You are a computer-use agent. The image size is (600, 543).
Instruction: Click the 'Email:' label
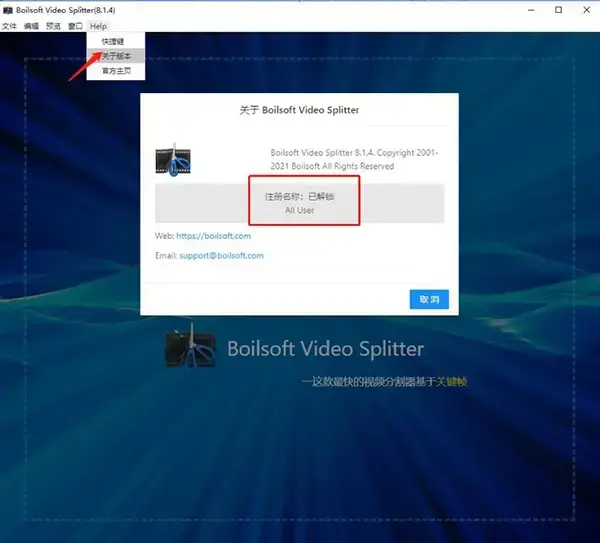pos(166,255)
